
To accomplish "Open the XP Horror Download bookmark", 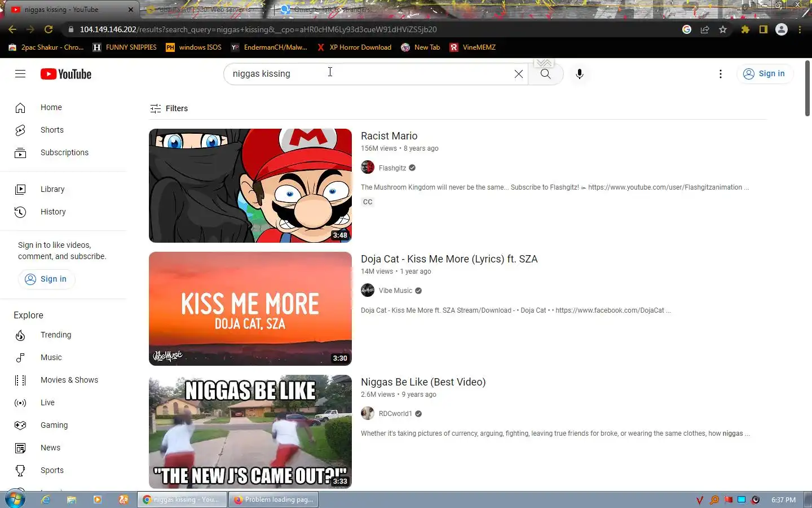I will click(x=354, y=47).
